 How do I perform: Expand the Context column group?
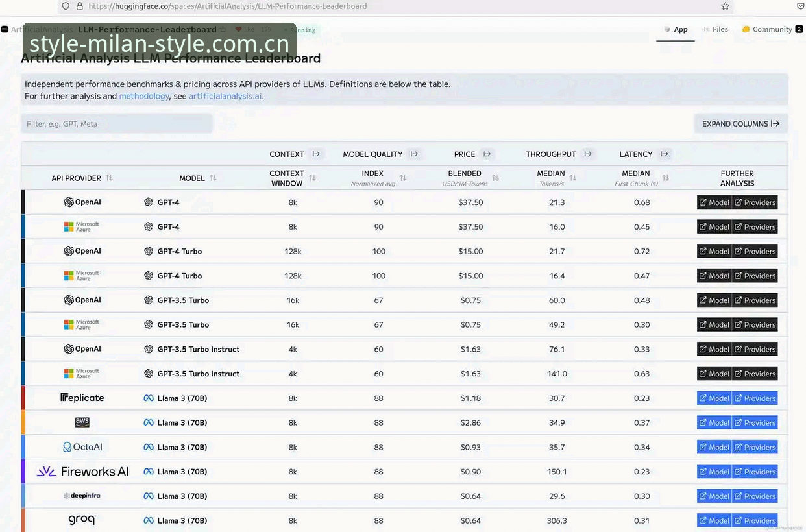316,154
